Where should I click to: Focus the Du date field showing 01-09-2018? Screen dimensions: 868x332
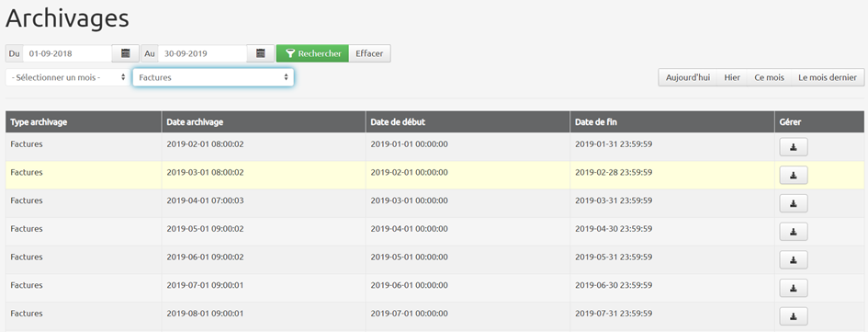(x=68, y=53)
